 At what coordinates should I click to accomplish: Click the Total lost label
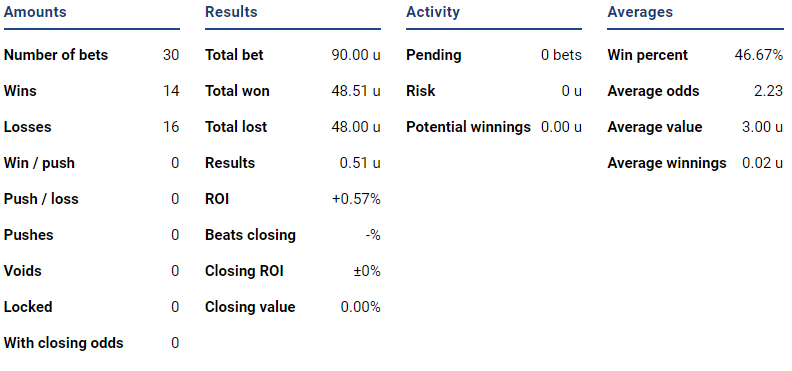[236, 127]
